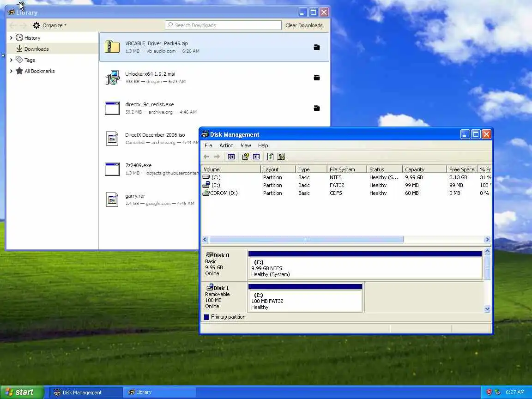Screen dimensions: 532x399
Task: Click the horizontal scrollbar left arrow in the volume list
Action: tap(205, 240)
